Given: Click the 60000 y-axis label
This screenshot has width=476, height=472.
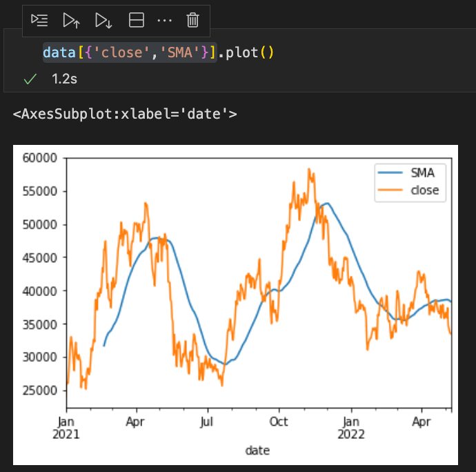Looking at the screenshot, I should pyautogui.click(x=40, y=158).
